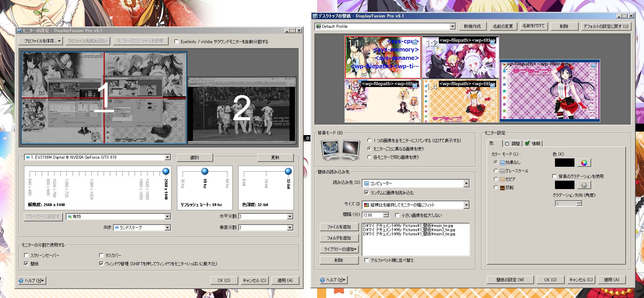Click the Default Profile icon in the profile combo box
The image size is (644, 298).
point(318,26)
